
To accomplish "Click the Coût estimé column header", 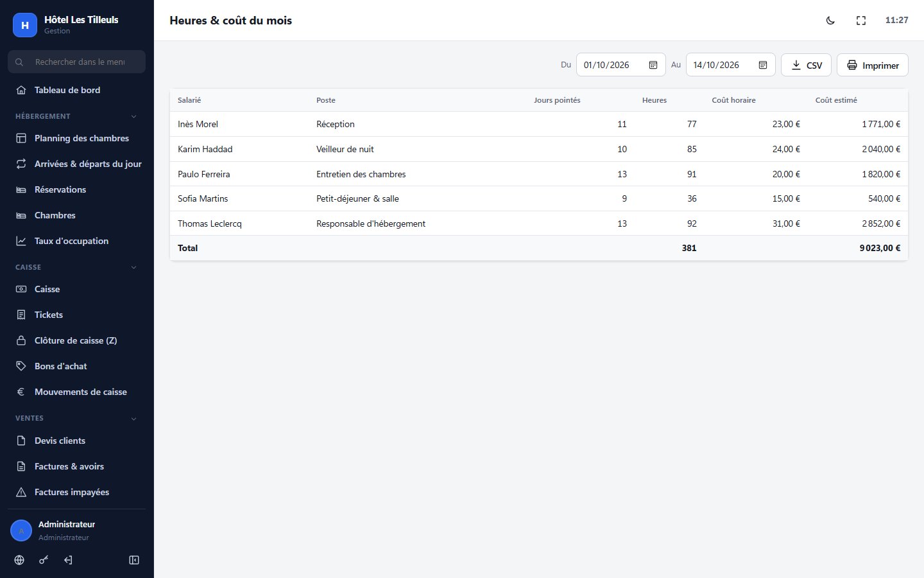I will 836,100.
